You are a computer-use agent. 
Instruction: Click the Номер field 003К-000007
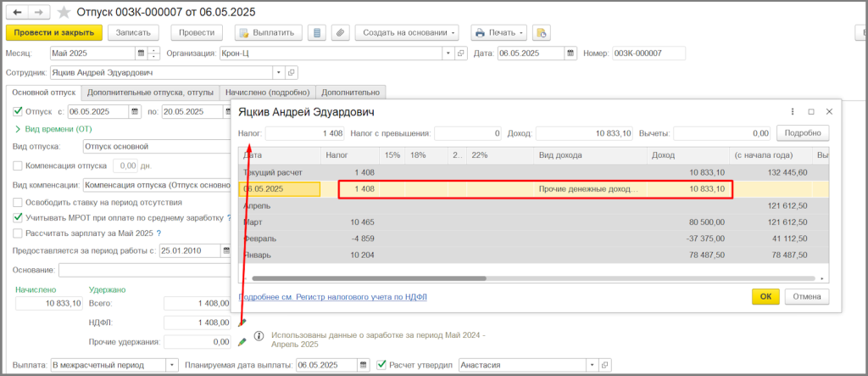pos(648,53)
